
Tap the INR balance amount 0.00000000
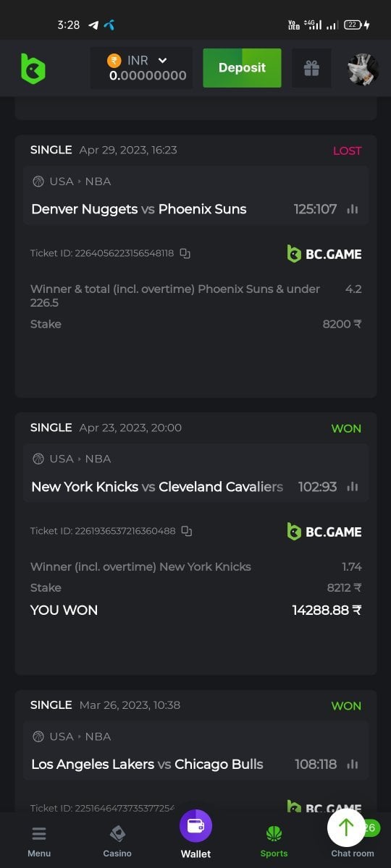pos(148,75)
